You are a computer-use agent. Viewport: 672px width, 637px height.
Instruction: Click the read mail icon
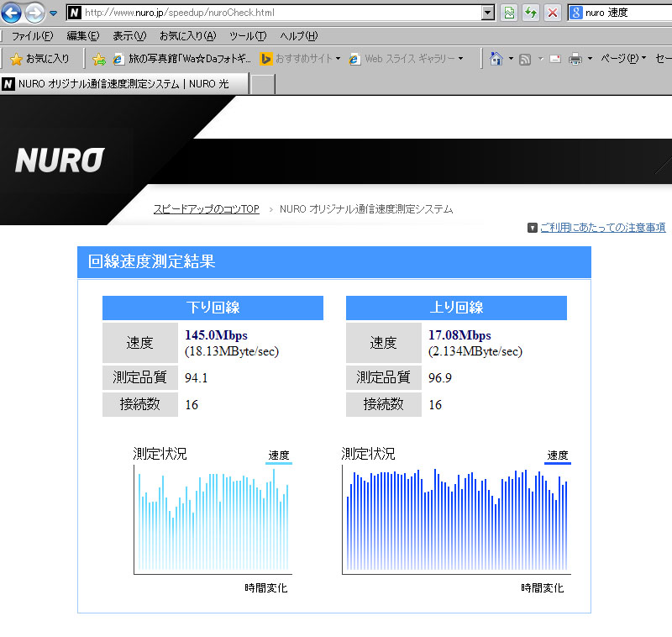(555, 59)
